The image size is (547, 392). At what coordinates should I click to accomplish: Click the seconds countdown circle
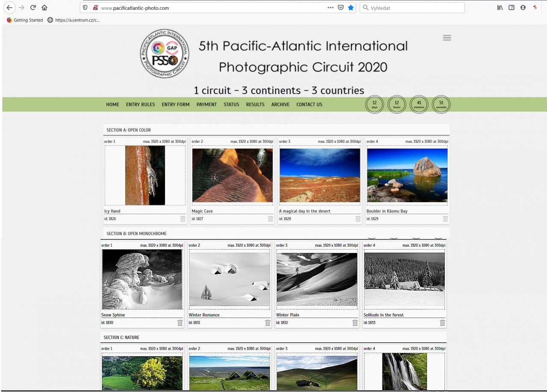(x=441, y=104)
